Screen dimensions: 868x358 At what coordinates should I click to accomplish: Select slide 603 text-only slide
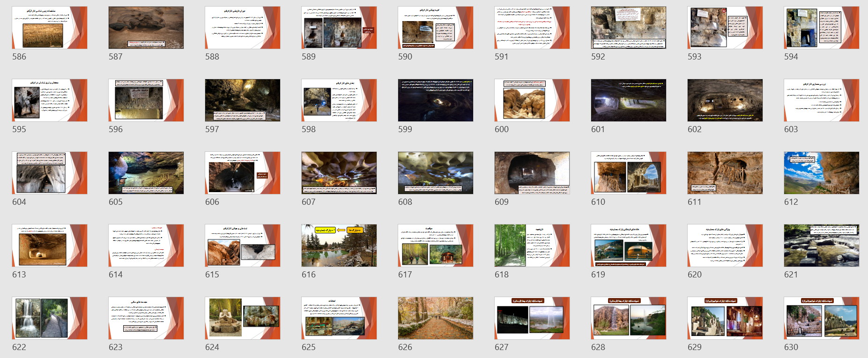(822, 100)
